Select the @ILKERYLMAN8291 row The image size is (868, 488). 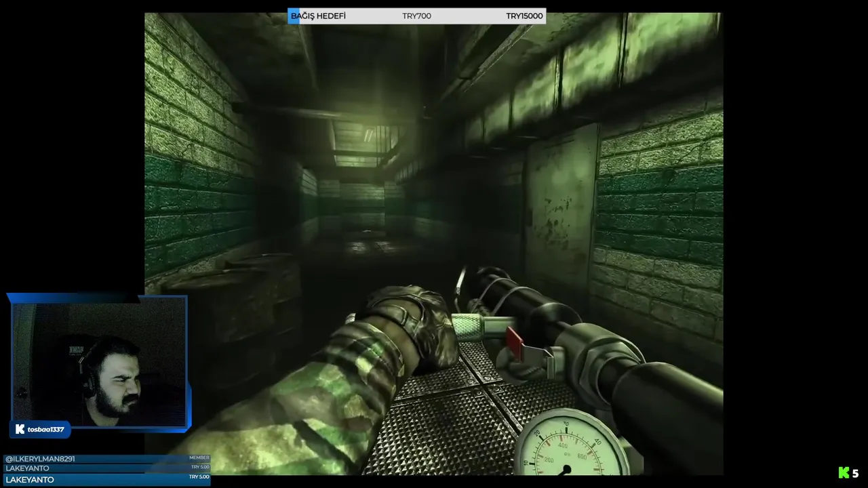tap(107, 459)
